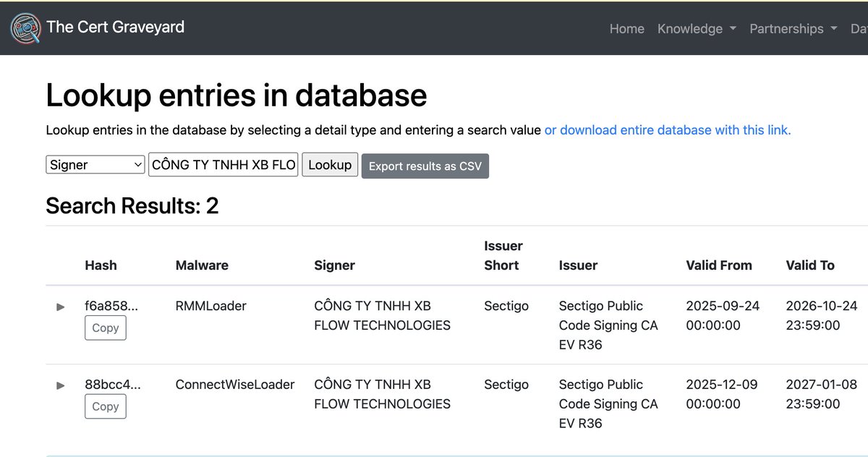The height and width of the screenshot is (457, 868).
Task: Focus the search value input field
Action: click(x=224, y=165)
